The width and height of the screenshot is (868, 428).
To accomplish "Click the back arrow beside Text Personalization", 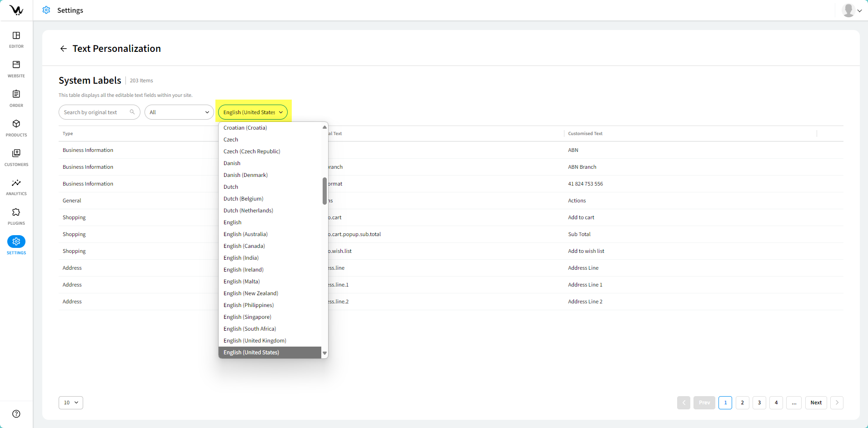I will (64, 49).
